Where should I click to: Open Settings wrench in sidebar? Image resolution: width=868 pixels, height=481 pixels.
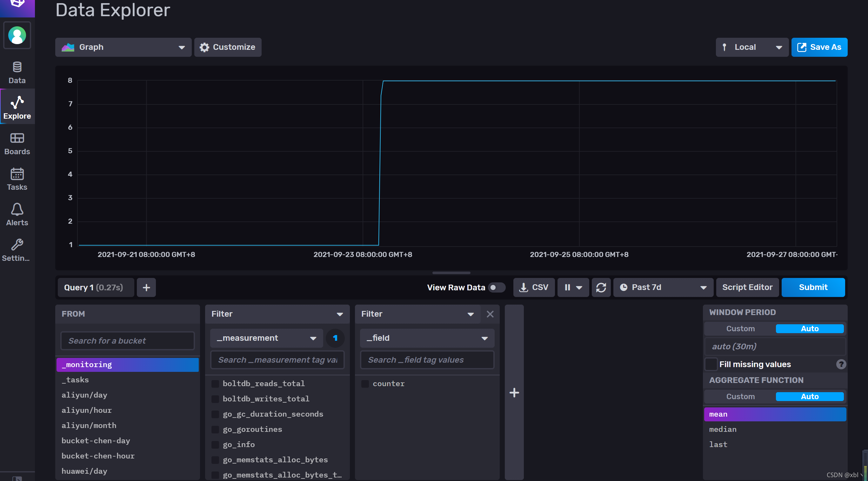click(17, 250)
